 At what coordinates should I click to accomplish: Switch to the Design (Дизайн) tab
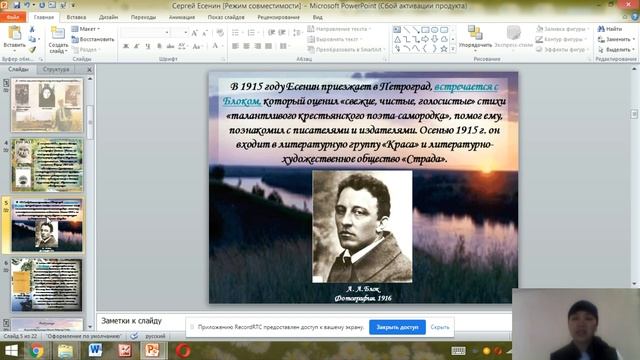[108, 17]
